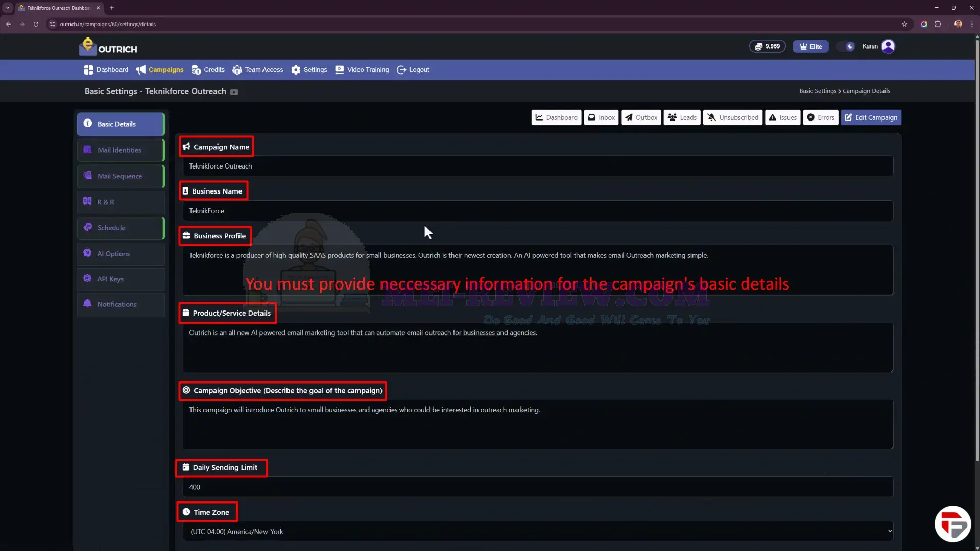This screenshot has height=551, width=980.
Task: Open the Schedule sidebar tab
Action: pyautogui.click(x=121, y=228)
